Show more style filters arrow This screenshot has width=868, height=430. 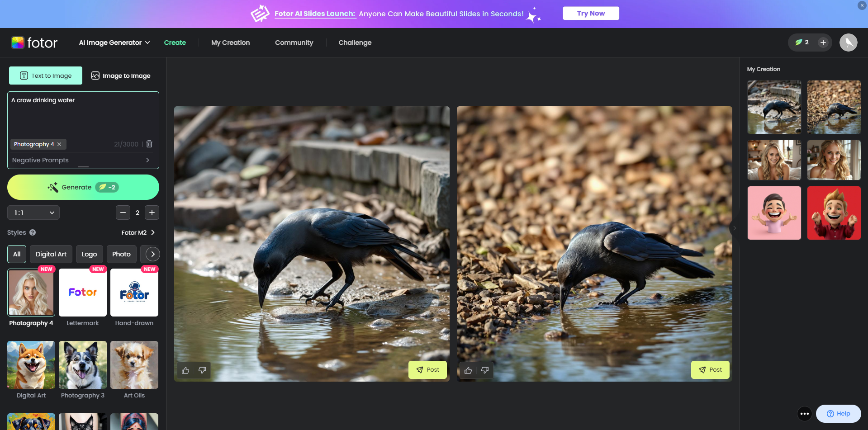pyautogui.click(x=153, y=254)
